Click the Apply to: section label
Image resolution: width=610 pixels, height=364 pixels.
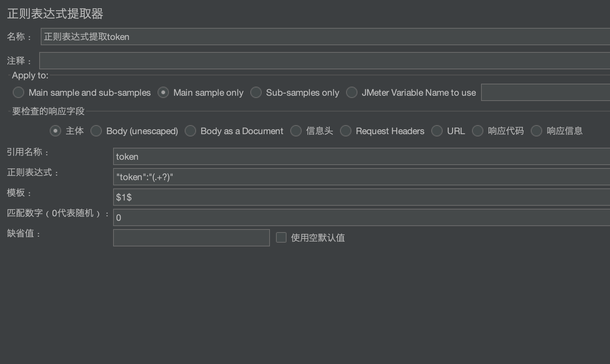pos(30,75)
